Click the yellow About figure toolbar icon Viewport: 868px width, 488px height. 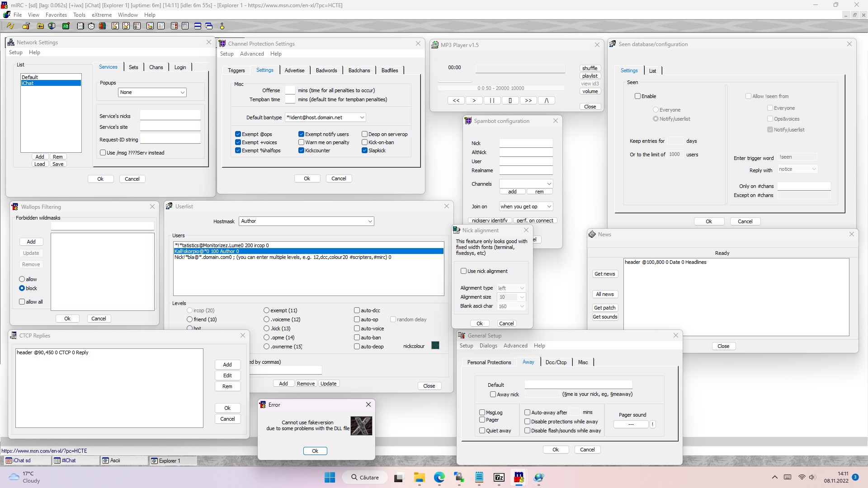point(222,26)
